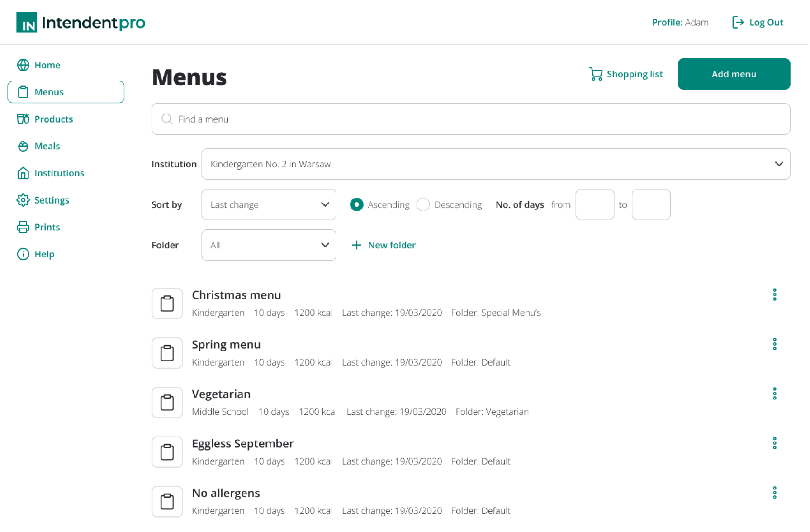Image resolution: width=810 pixels, height=532 pixels.
Task: Open the Institution dropdown
Action: tap(496, 164)
